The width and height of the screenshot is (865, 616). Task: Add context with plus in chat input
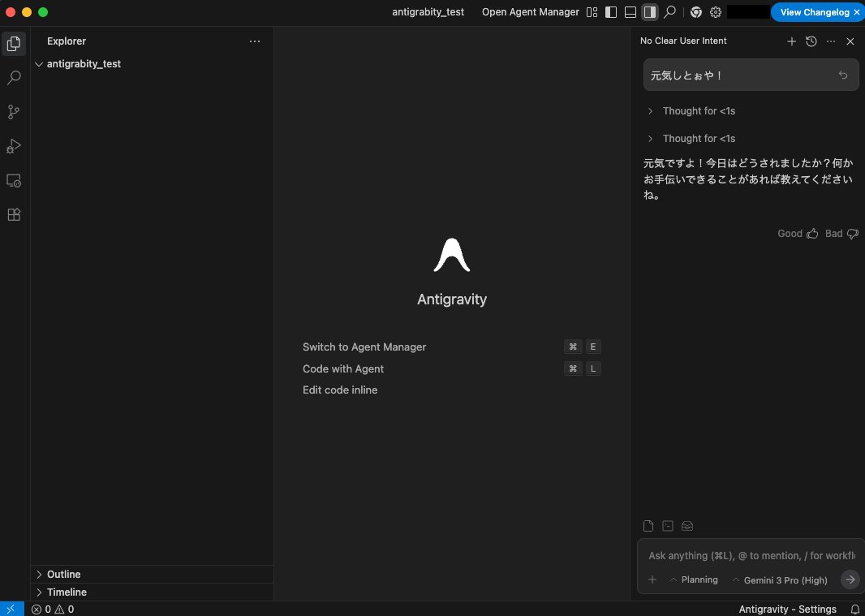pyautogui.click(x=652, y=579)
